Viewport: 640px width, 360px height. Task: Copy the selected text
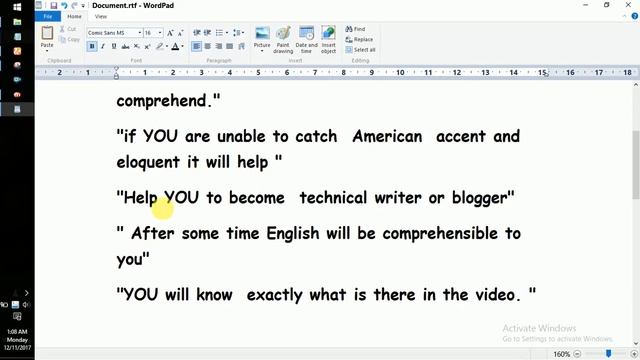point(69,40)
